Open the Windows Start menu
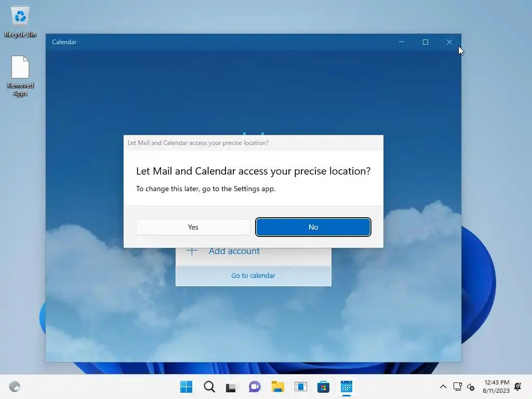This screenshot has height=399, width=532. click(187, 387)
